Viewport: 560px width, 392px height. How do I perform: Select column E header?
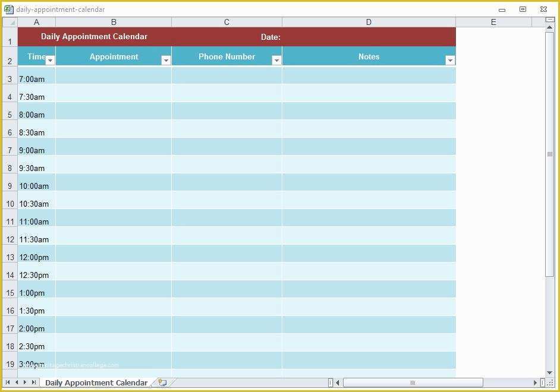coord(493,22)
